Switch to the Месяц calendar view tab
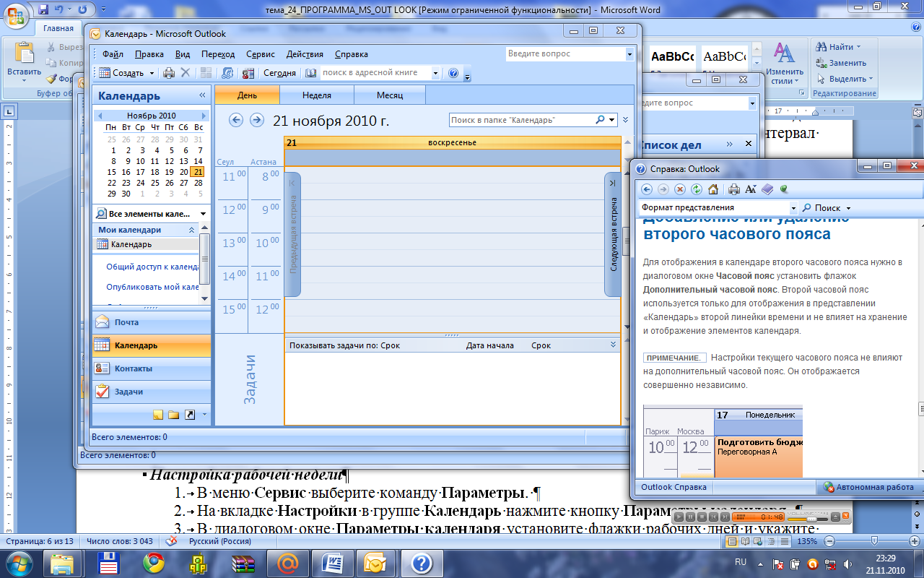The width and height of the screenshot is (924, 578). coord(390,95)
